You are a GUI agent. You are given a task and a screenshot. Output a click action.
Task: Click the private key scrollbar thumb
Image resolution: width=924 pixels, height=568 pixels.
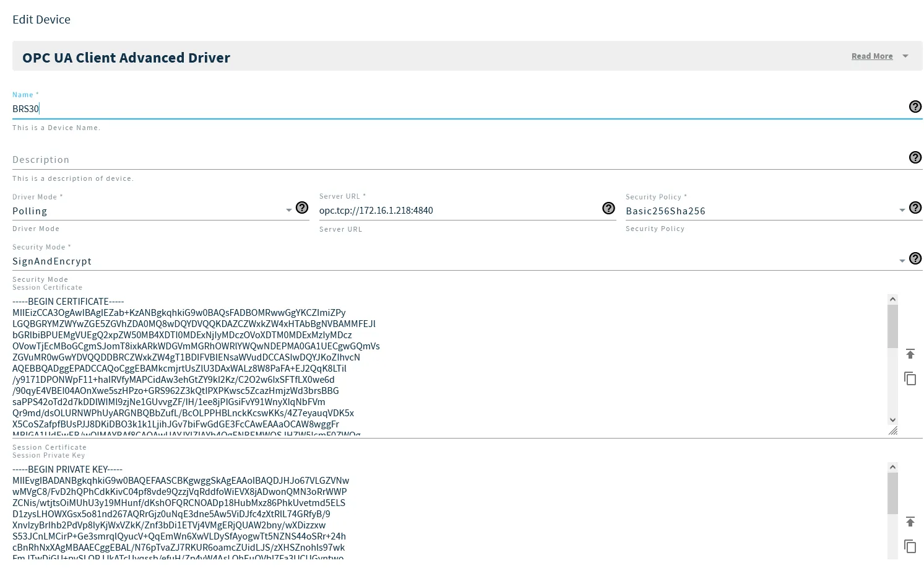[892, 494]
